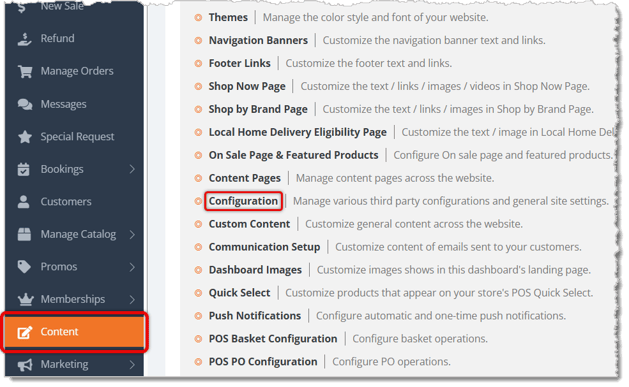Screen dimensions: 629x387
Task: Click the orange bullet beside Quick Select
Action: (x=198, y=293)
